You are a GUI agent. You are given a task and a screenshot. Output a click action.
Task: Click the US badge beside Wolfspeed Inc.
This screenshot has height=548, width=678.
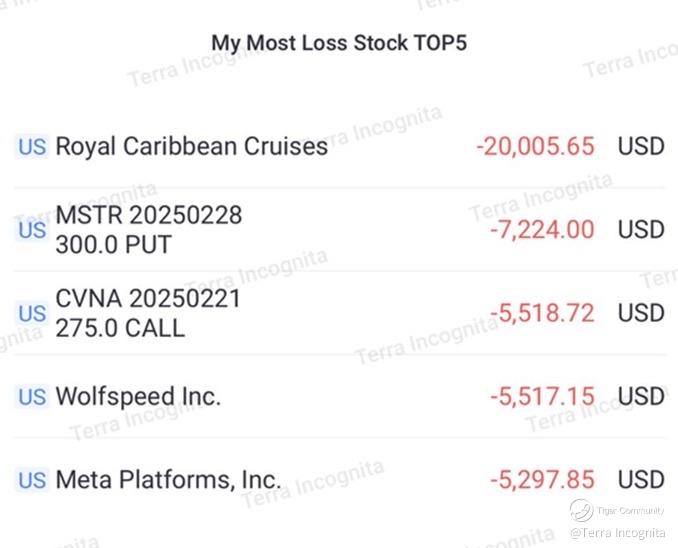pos(32,397)
